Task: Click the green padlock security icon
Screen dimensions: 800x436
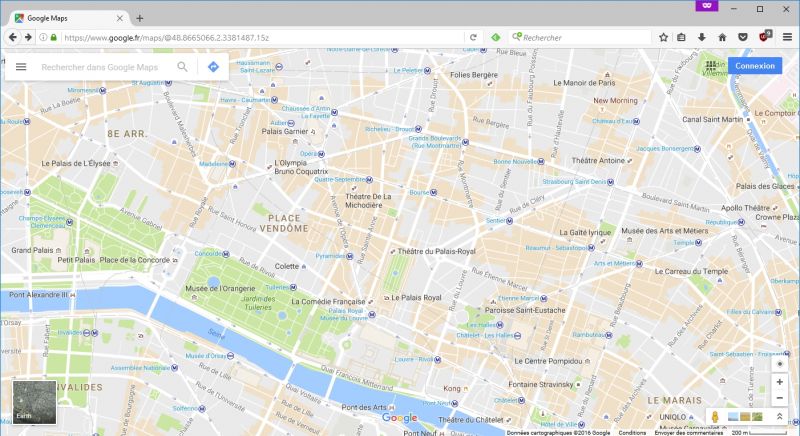Action: tap(54, 37)
